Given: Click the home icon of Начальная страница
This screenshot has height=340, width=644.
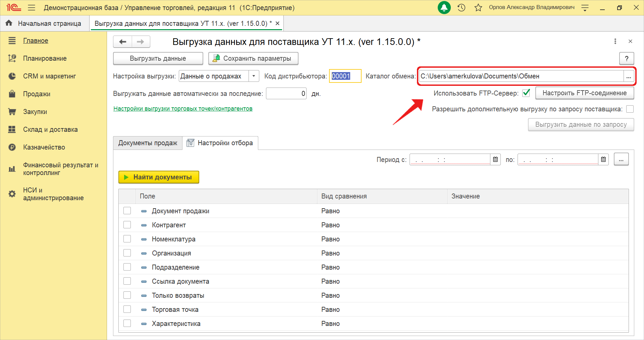Looking at the screenshot, I should [x=9, y=23].
